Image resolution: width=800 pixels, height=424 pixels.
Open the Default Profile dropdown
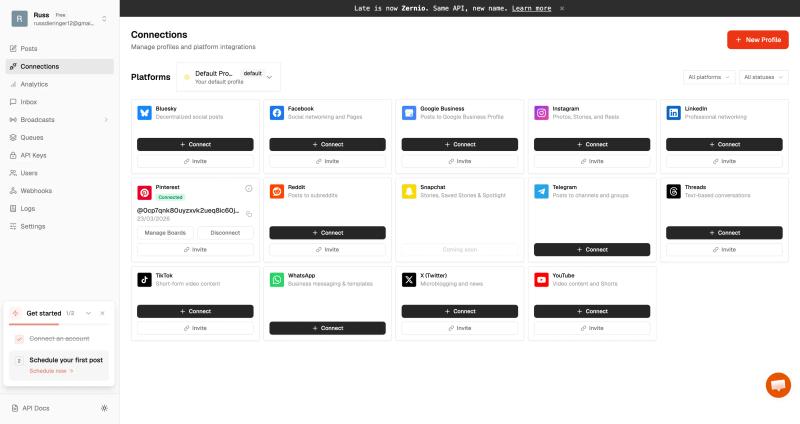click(229, 77)
